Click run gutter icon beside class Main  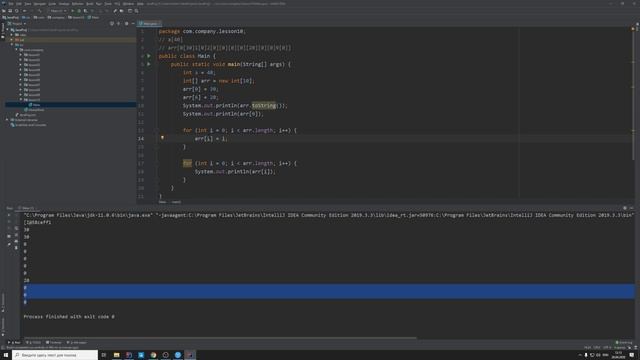pyautogui.click(x=149, y=56)
